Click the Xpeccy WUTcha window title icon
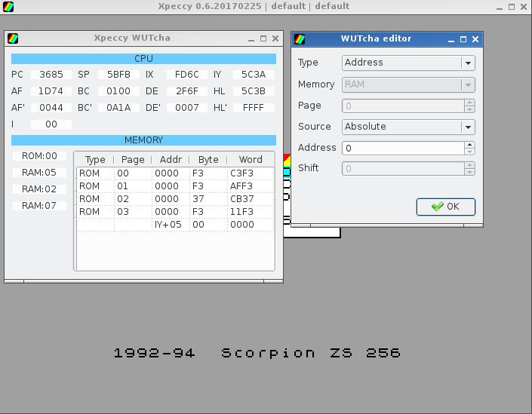The width and height of the screenshot is (532, 414). [x=12, y=38]
